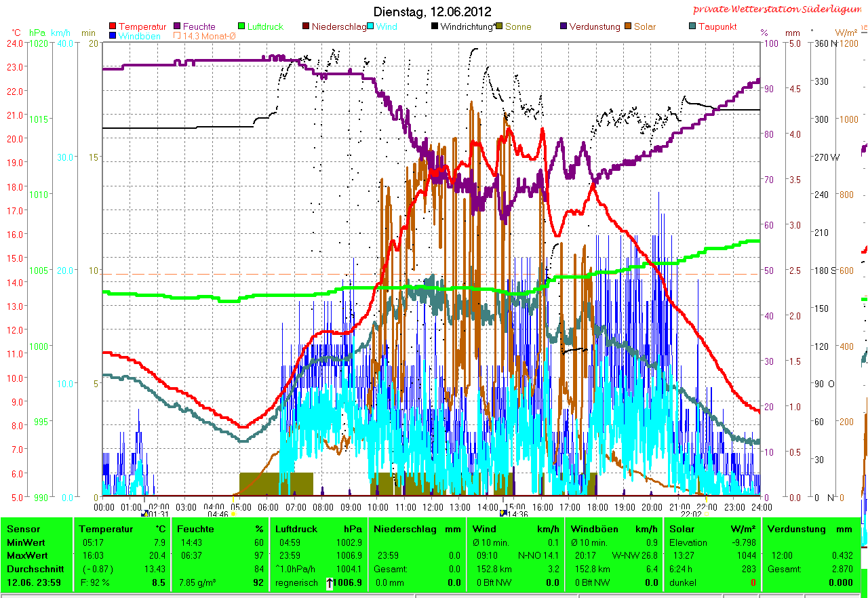Click the pressure trend up-arrow icon

(x=330, y=583)
